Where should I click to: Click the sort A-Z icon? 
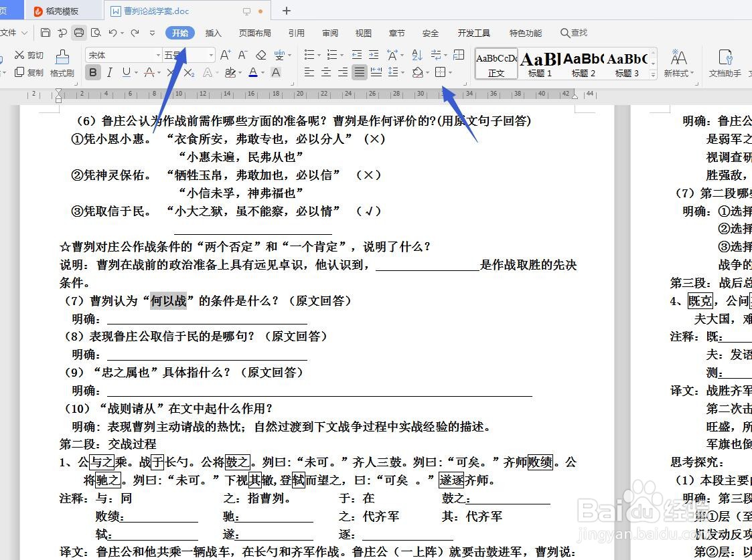coord(417,55)
